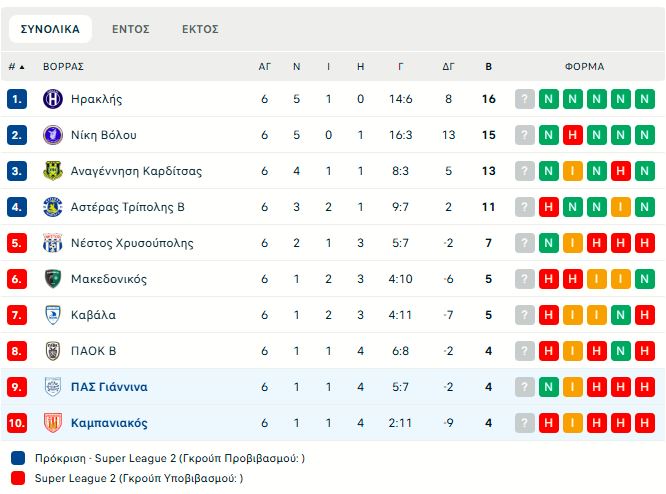The image size is (666, 494).
Task: Click the Αναγέννηση Καρδίτσας crest icon
Action: point(52,171)
